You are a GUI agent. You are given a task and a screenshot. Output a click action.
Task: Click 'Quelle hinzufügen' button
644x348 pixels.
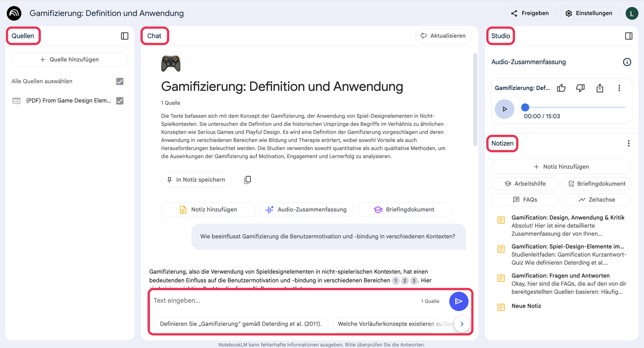70,60
